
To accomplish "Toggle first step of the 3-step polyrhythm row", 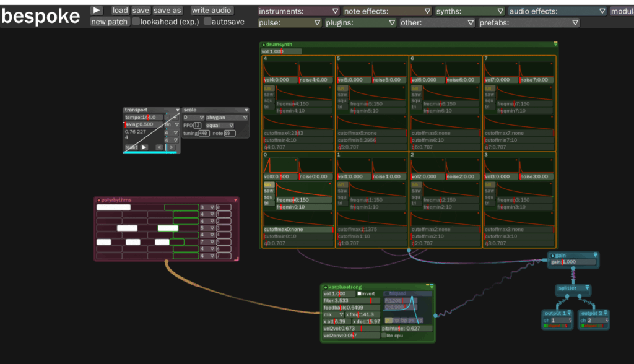I will click(114, 207).
